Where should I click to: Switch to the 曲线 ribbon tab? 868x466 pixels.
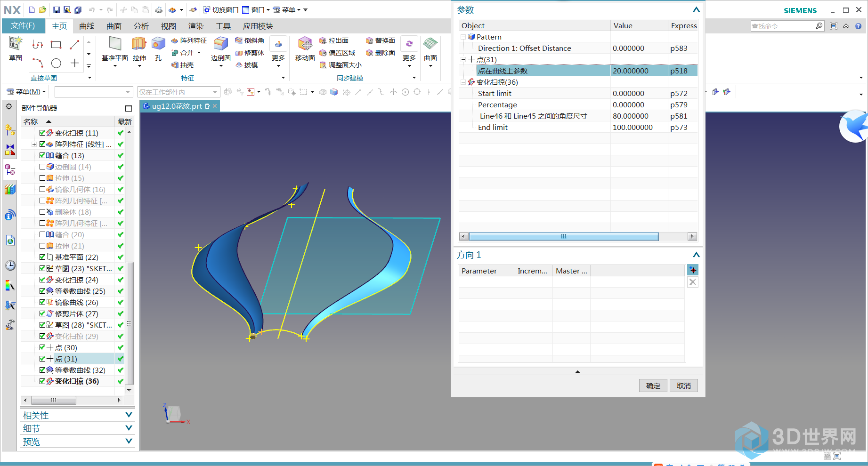87,26
